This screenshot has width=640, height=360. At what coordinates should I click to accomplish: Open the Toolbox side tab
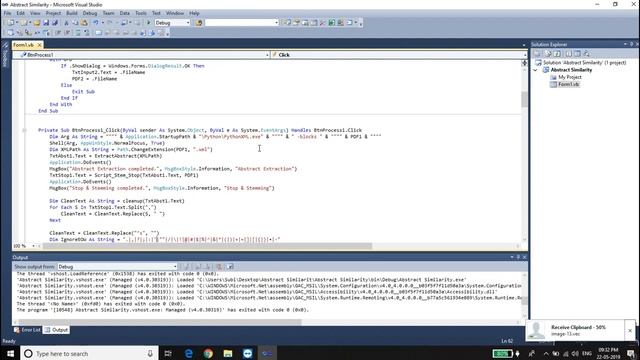tap(5, 55)
